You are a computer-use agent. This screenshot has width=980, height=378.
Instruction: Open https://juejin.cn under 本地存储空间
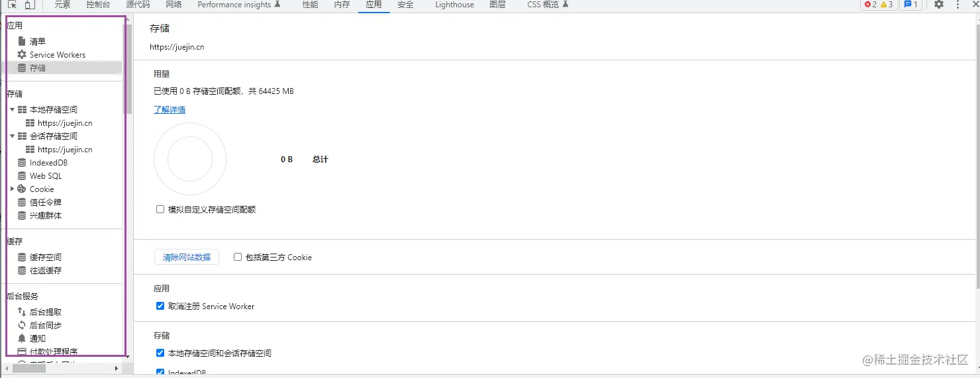(65, 123)
